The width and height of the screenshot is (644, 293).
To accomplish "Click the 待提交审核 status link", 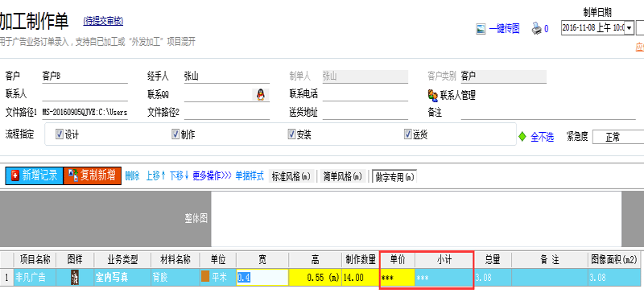I will pos(103,21).
